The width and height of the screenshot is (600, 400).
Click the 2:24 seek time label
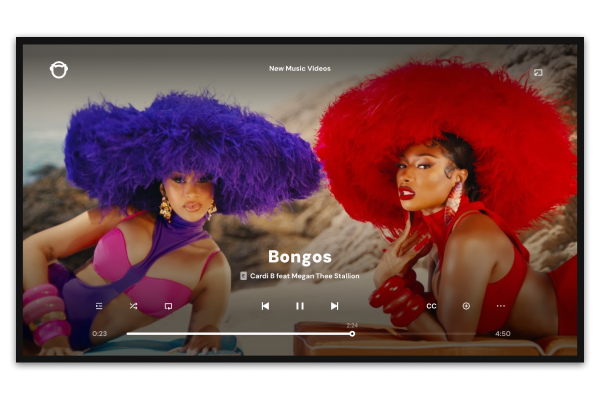tap(352, 325)
